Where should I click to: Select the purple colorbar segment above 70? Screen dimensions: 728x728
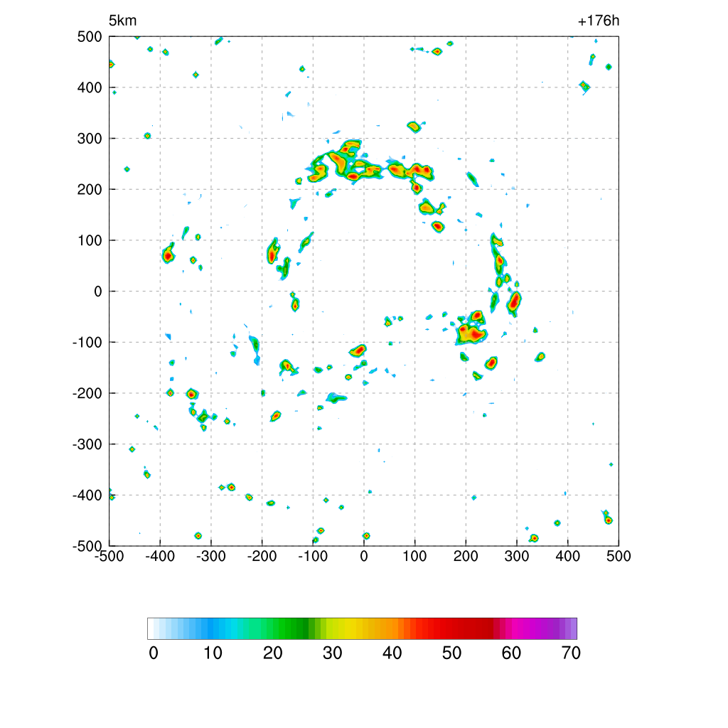[x=568, y=628]
